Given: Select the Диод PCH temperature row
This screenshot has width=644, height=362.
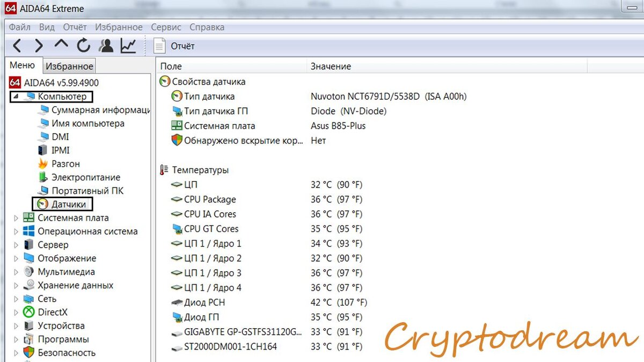Looking at the screenshot, I should 269,302.
